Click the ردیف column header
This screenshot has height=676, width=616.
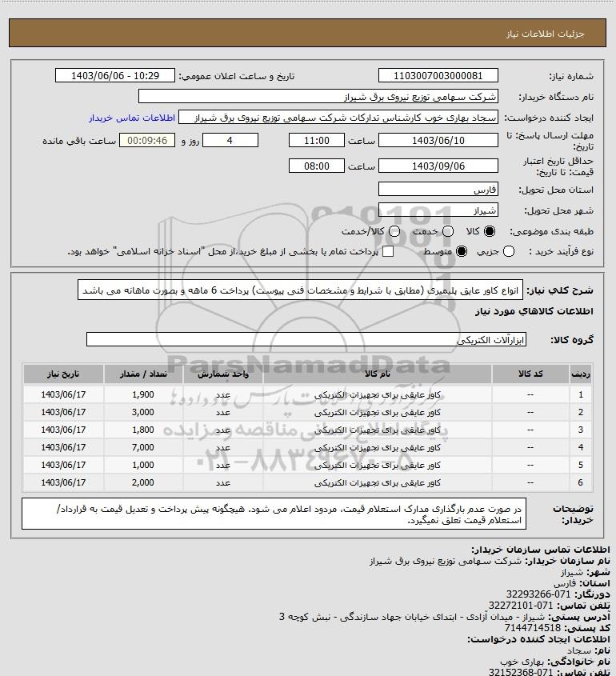(x=581, y=374)
